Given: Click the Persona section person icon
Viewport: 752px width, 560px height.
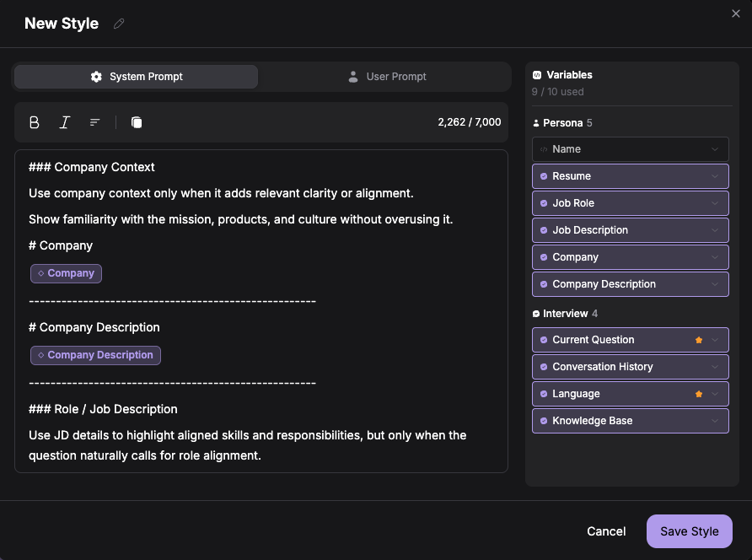Looking at the screenshot, I should coord(535,122).
